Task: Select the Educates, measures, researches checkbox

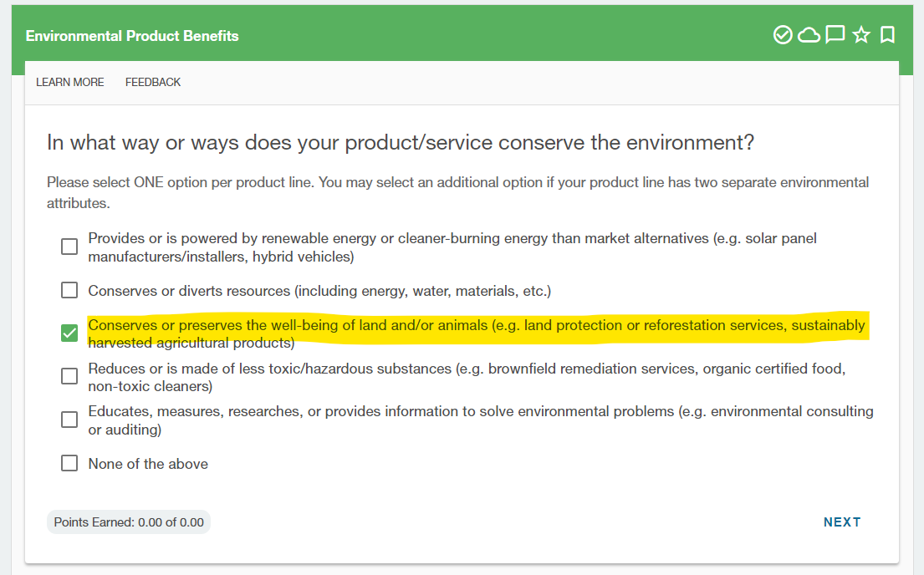Action: tap(69, 420)
